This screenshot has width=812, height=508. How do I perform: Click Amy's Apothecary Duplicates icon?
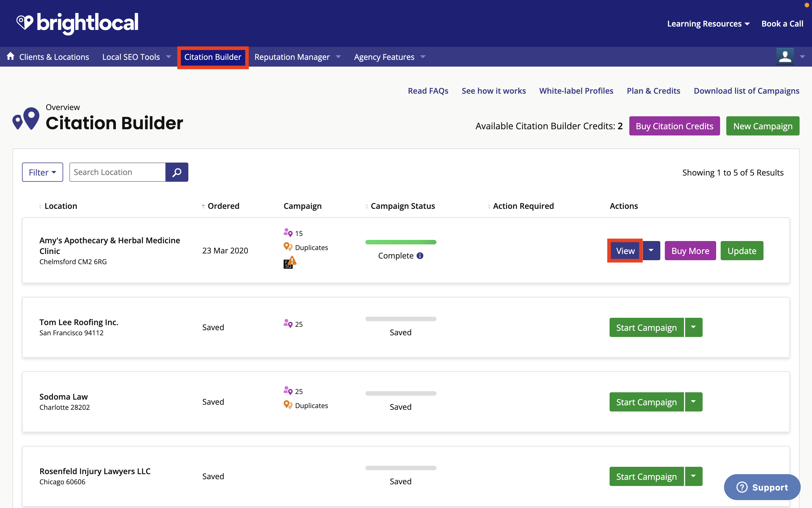click(x=288, y=247)
